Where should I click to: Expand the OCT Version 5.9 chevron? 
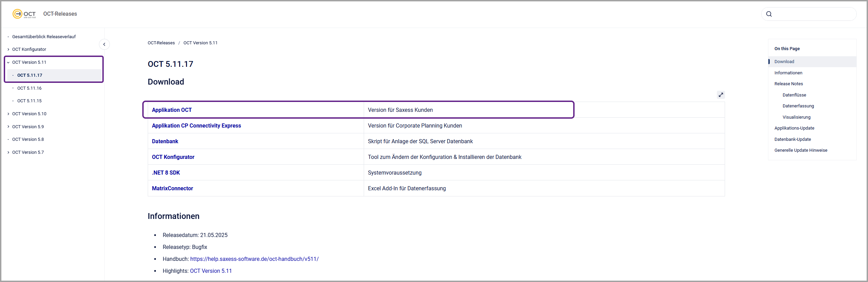click(x=8, y=127)
